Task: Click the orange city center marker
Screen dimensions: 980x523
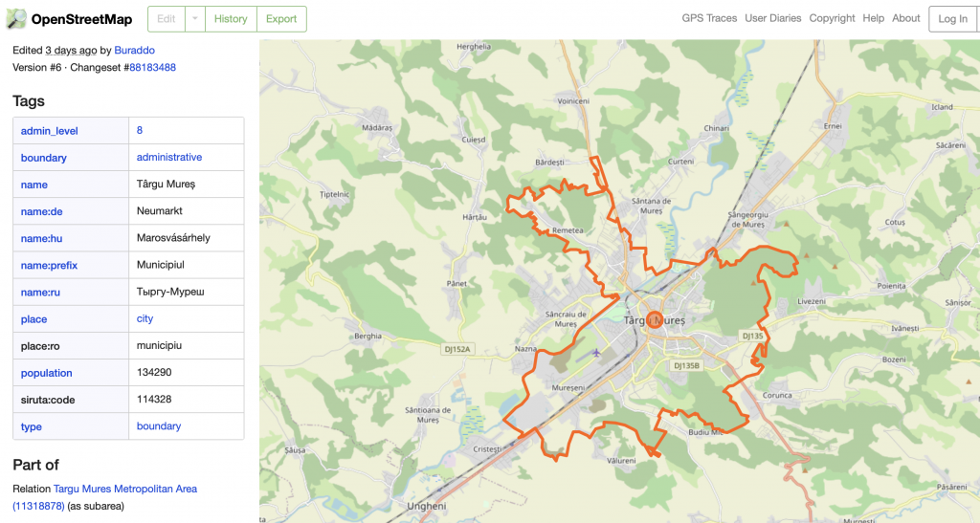Action: (x=655, y=319)
